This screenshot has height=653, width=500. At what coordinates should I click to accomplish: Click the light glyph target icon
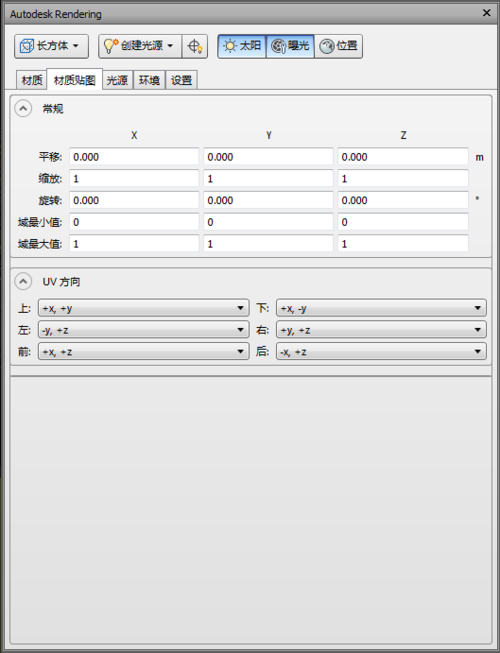coord(195,46)
